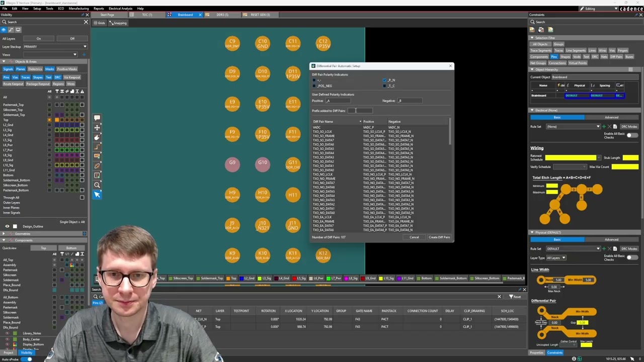Check the _POS,_NEG polarity indicator checkbox
The height and width of the screenshot is (362, 644).
[x=314, y=85]
